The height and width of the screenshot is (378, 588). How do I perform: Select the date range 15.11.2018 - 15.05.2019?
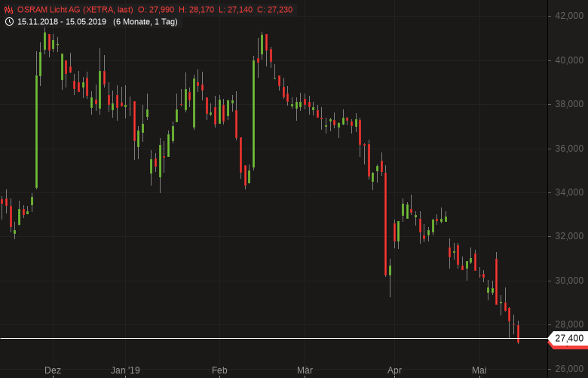coord(62,22)
